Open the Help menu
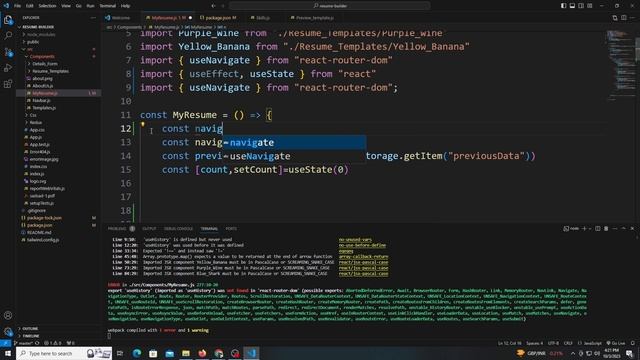 (x=126, y=6)
